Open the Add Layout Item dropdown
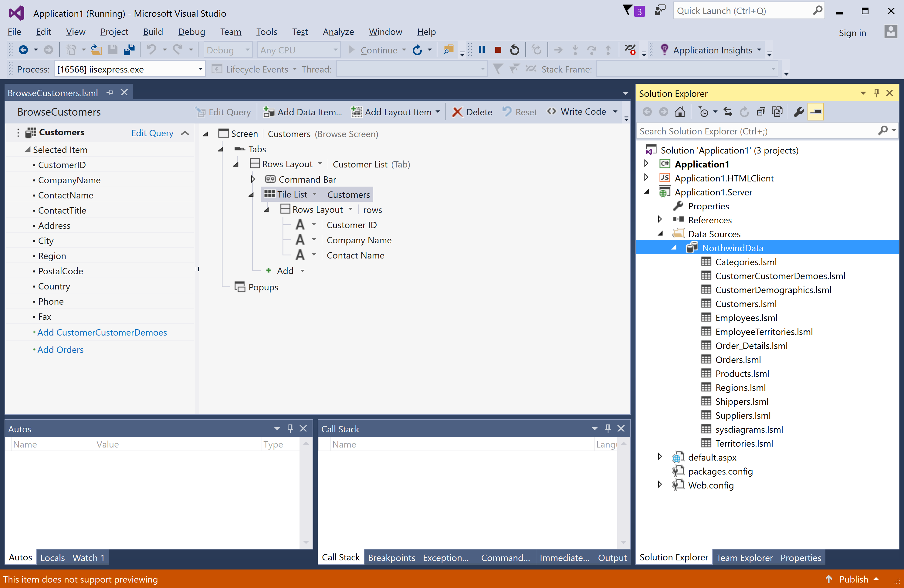Viewport: 904px width, 588px height. (438, 112)
